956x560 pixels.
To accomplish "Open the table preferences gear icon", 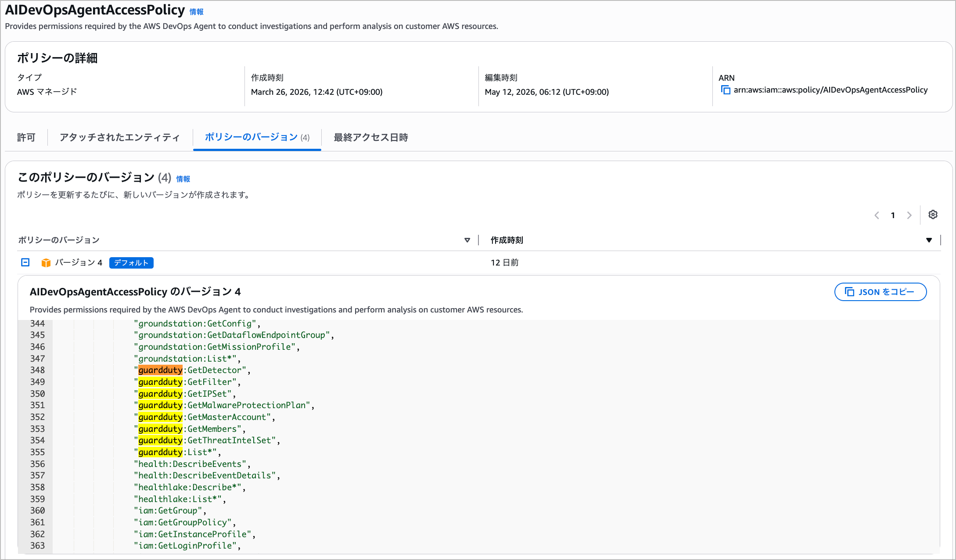I will (x=933, y=215).
